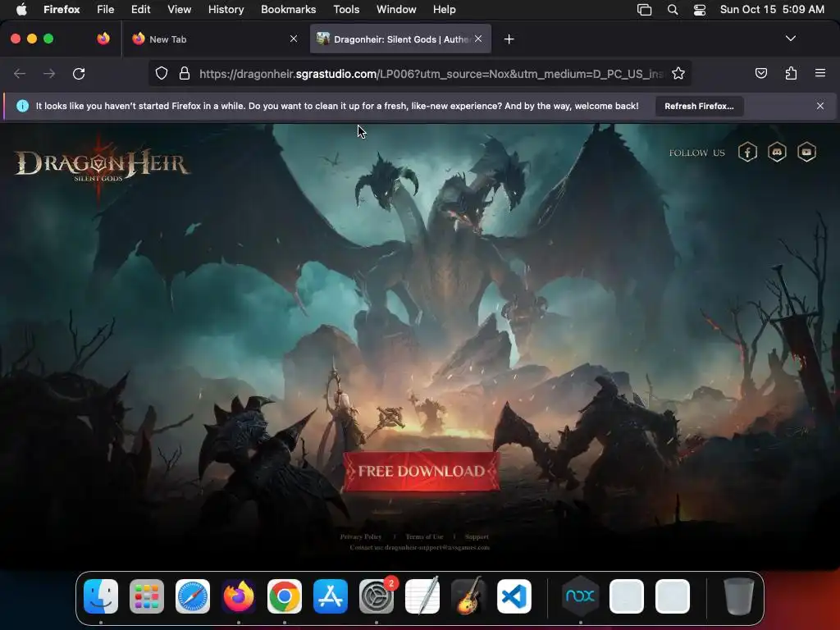Select the Dragonheir: Silent Gods tab
Image resolution: width=840 pixels, height=630 pixels.
pyautogui.click(x=400, y=39)
